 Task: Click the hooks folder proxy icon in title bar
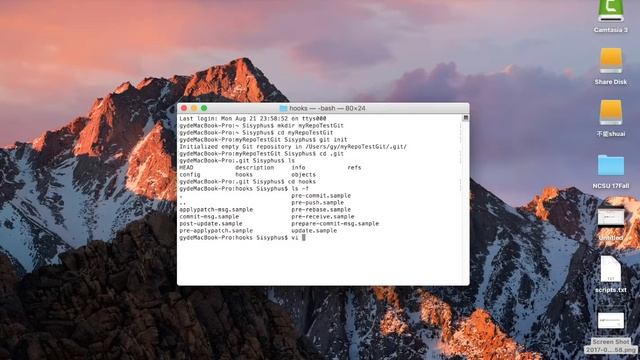pos(283,108)
